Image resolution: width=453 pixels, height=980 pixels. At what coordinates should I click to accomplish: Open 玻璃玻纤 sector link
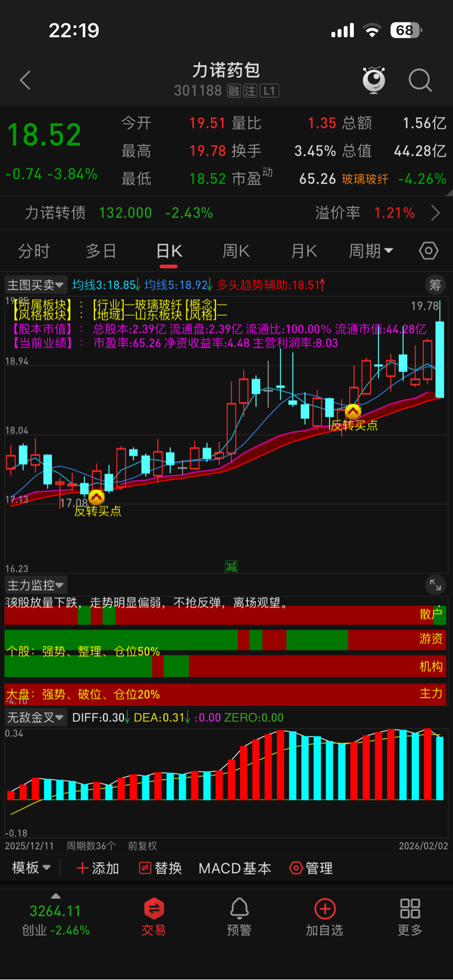tap(365, 179)
